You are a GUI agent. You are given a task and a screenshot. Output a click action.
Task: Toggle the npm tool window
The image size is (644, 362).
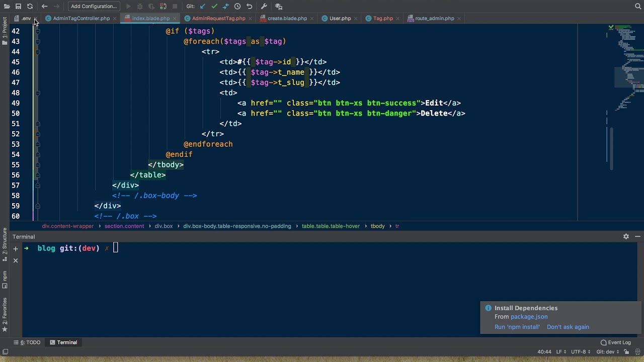(5, 280)
